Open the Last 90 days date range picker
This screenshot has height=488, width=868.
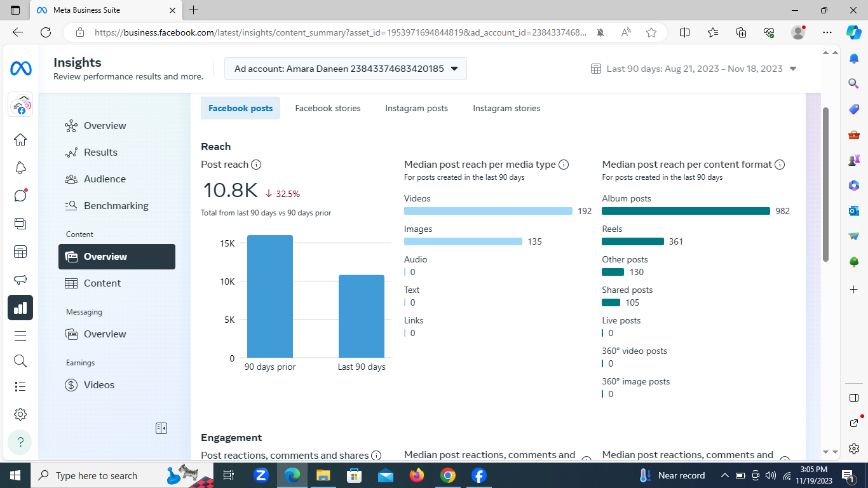pos(694,69)
